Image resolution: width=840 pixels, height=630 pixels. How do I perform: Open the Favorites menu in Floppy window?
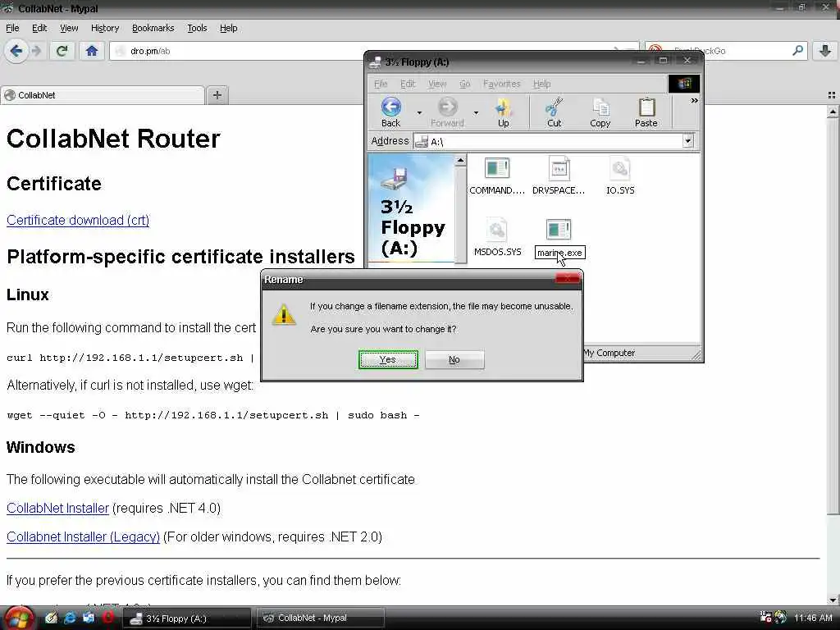pyautogui.click(x=501, y=84)
